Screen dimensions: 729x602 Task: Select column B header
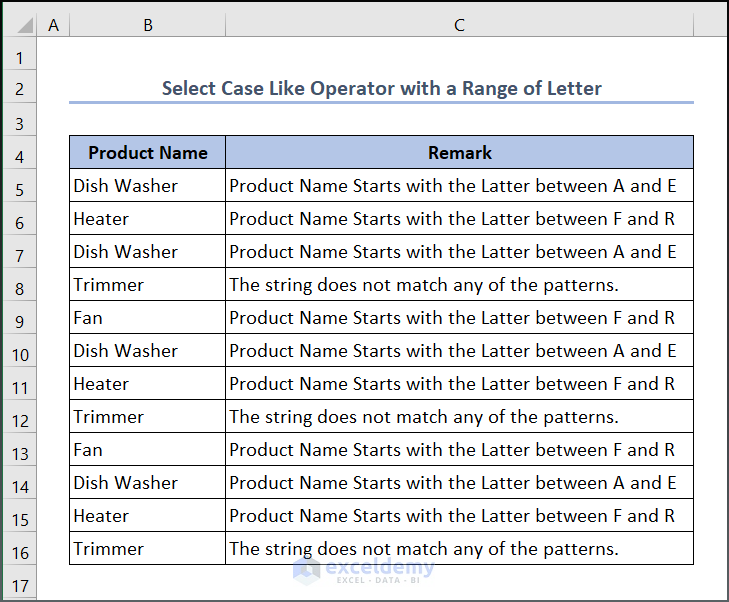tap(147, 25)
